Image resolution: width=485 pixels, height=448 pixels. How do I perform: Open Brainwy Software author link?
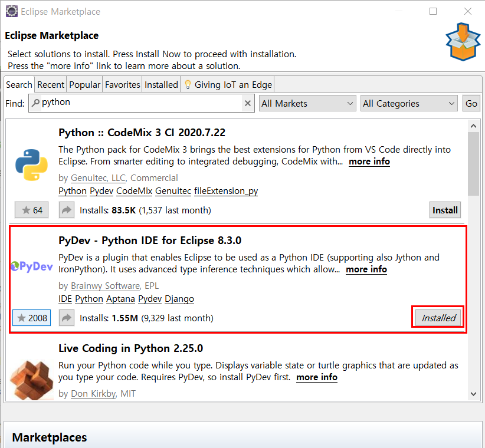coord(106,286)
